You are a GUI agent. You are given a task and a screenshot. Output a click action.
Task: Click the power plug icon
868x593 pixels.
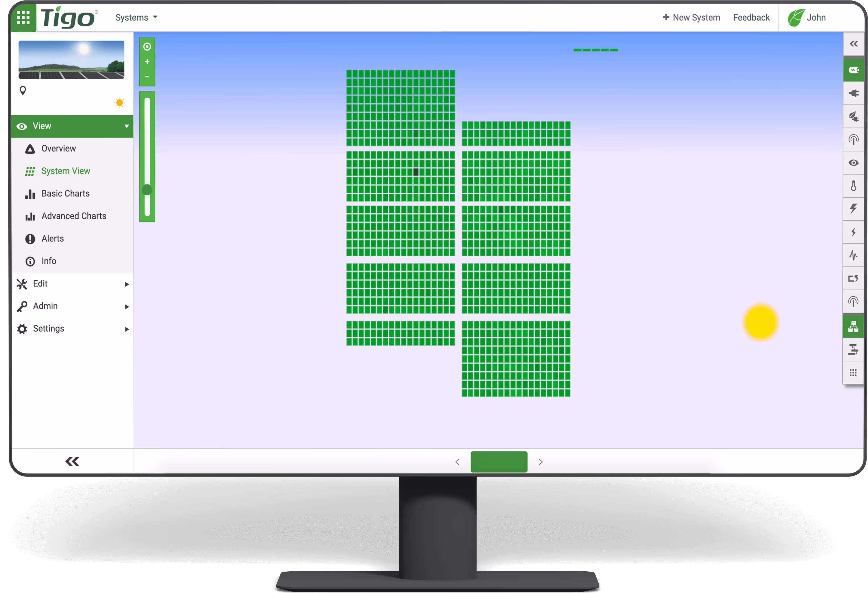853,93
